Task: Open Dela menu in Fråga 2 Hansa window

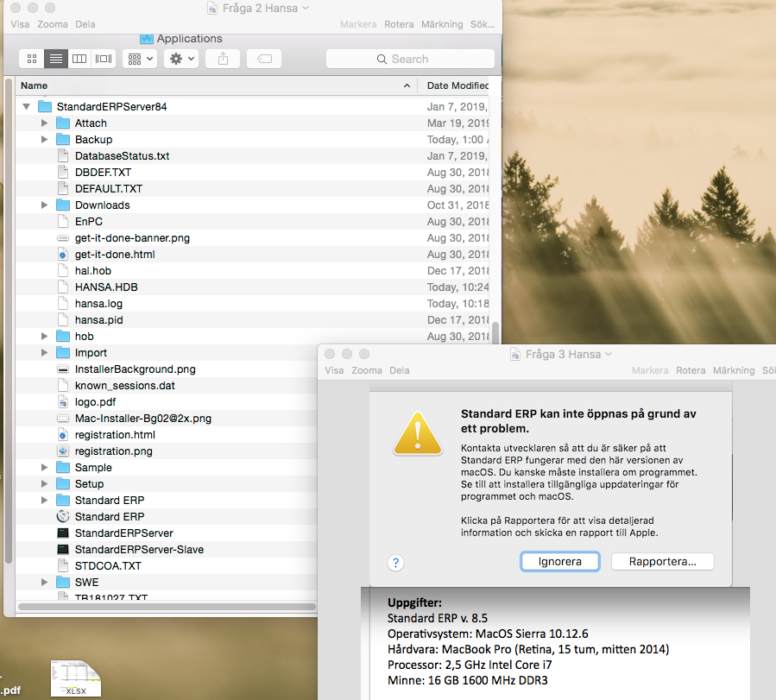Action: [x=85, y=24]
